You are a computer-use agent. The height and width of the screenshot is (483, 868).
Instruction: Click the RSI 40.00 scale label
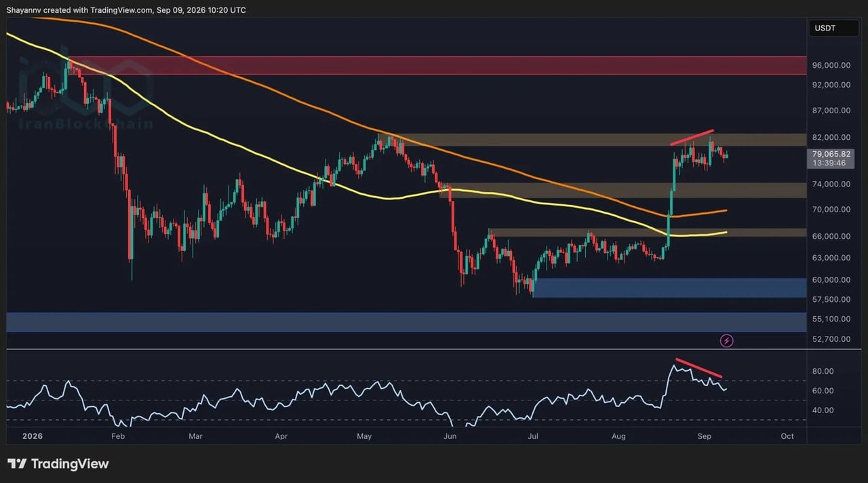(823, 410)
